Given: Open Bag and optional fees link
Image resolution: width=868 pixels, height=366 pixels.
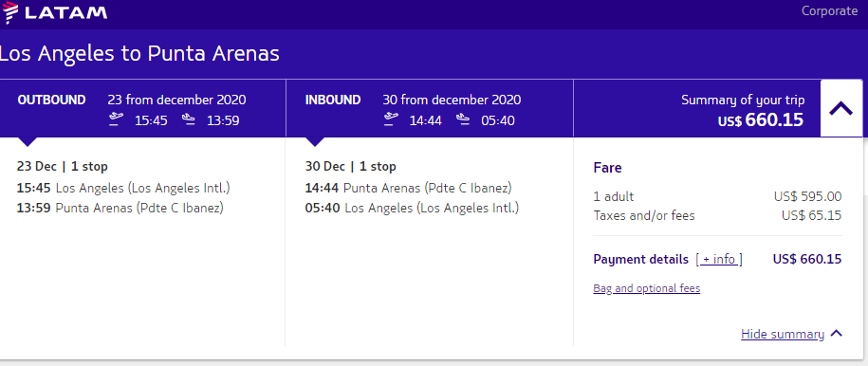Looking at the screenshot, I should (647, 288).
